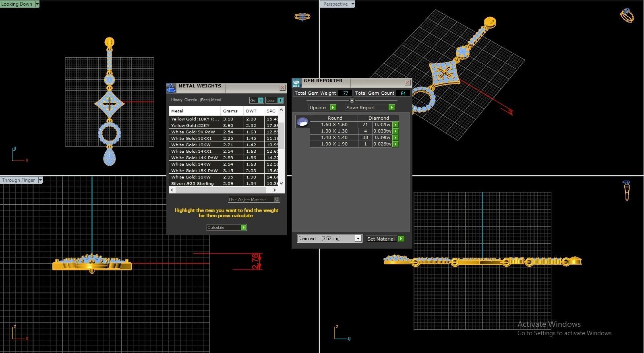
Task: Click the Save Report button
Action: tap(370, 108)
